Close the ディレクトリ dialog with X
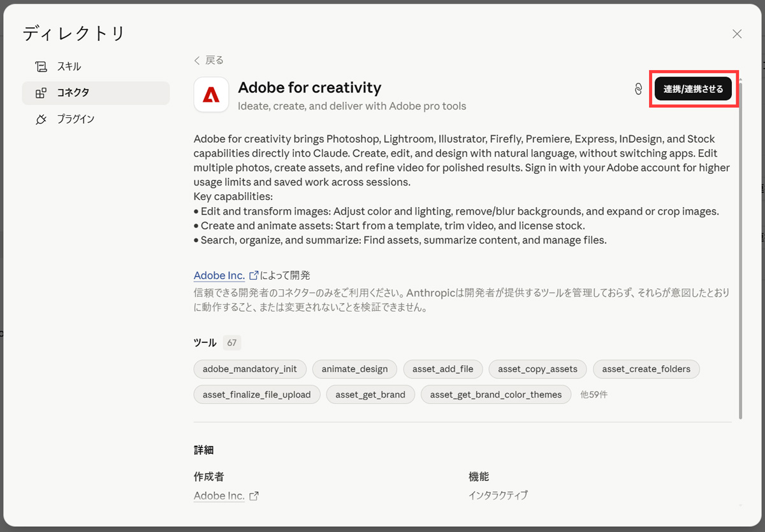This screenshot has height=532, width=765. (737, 34)
